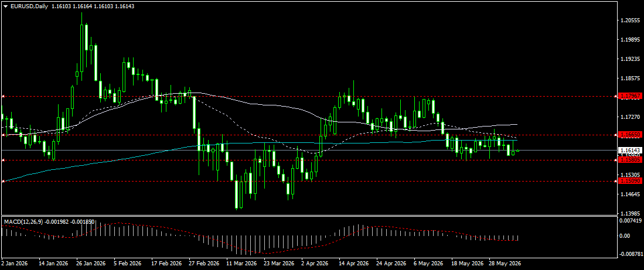Click the 11 Mar 2026 date label
The width and height of the screenshot is (644, 270).
pos(241,264)
